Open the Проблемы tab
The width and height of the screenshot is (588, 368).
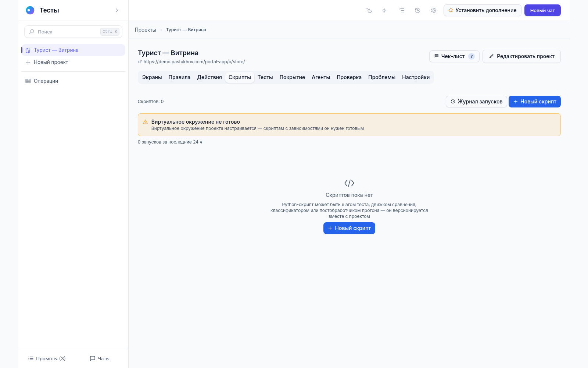(382, 77)
